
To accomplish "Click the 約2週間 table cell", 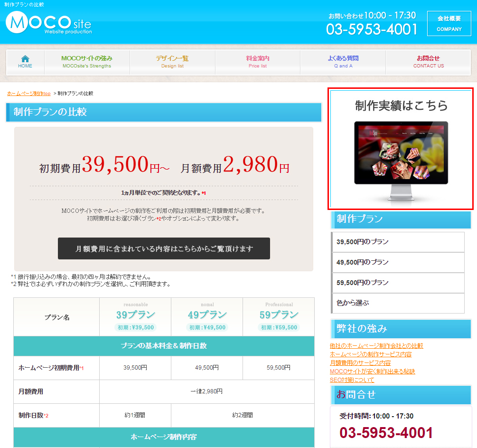I will 243,415.
